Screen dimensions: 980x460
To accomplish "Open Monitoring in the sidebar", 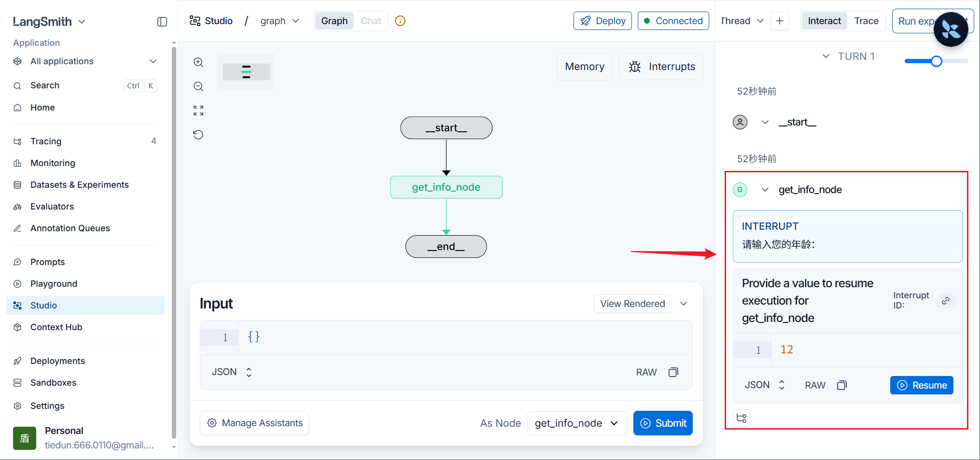I will (85, 163).
